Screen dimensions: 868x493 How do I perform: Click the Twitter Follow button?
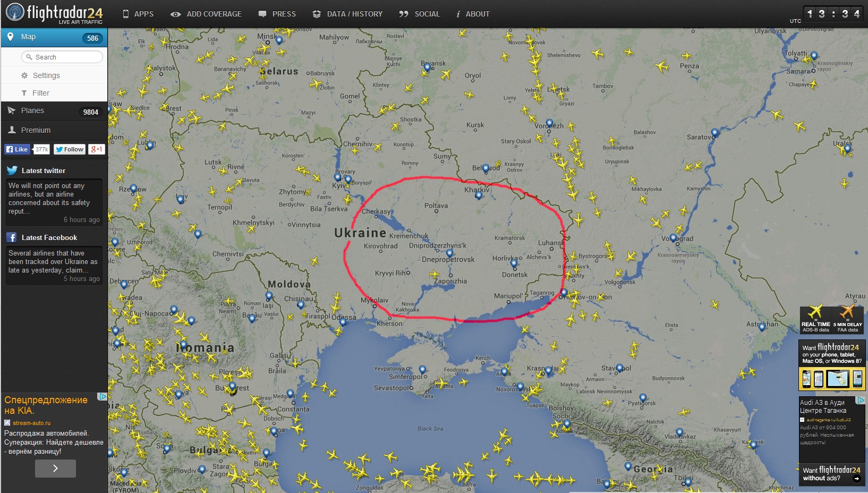tap(70, 149)
